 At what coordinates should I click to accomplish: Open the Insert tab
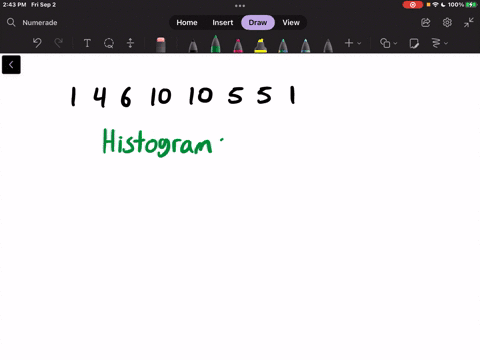tap(223, 23)
